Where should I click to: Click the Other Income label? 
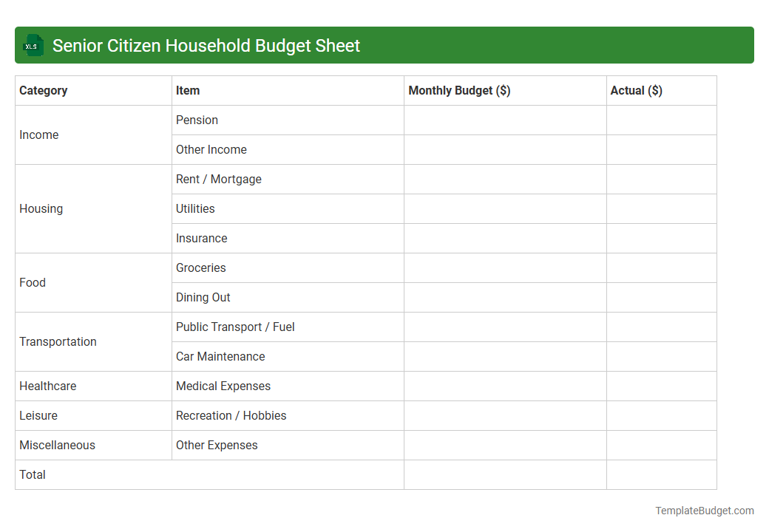[211, 149]
